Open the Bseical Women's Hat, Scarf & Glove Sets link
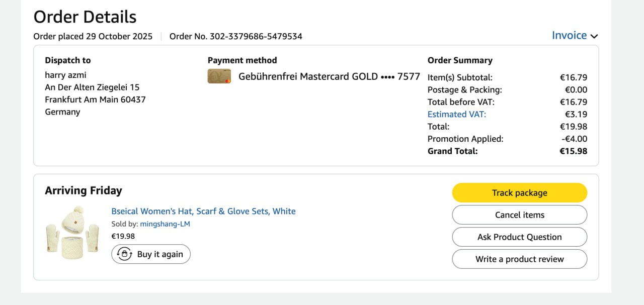644x305 pixels. [x=203, y=211]
